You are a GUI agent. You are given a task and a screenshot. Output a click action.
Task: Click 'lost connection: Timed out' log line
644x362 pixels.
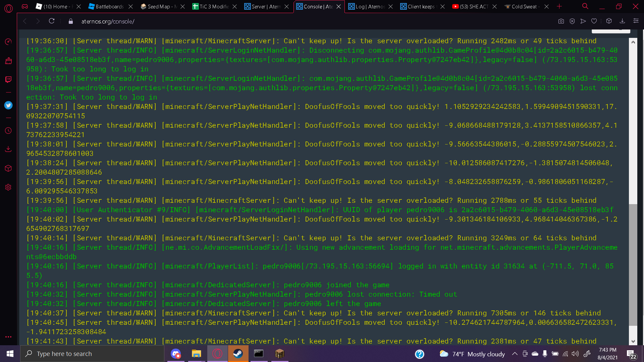point(241,294)
